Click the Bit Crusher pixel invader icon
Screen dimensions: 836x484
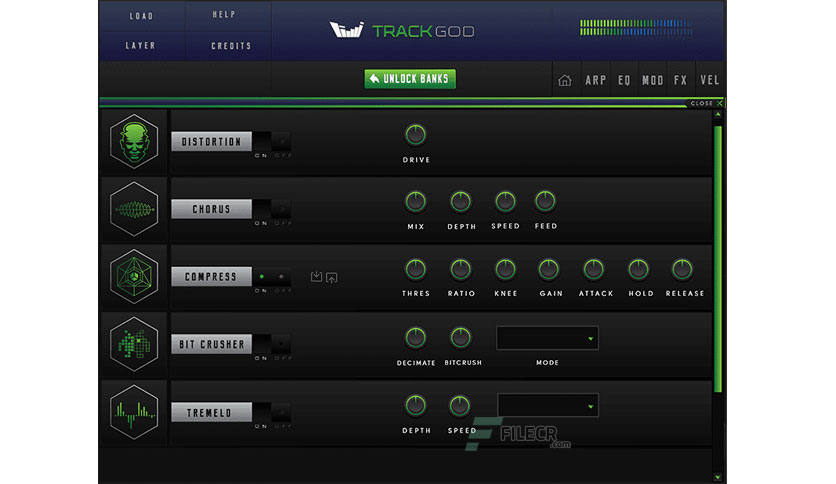[134, 344]
